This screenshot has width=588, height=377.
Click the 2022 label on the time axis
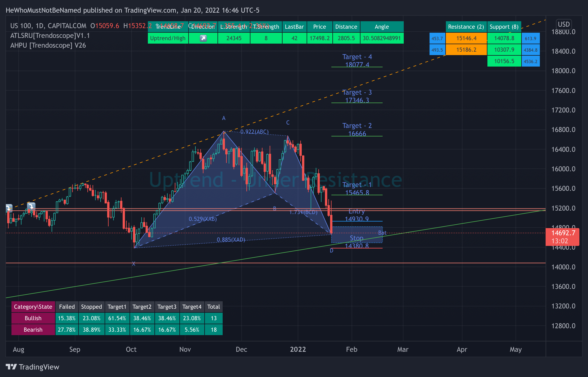click(x=298, y=349)
